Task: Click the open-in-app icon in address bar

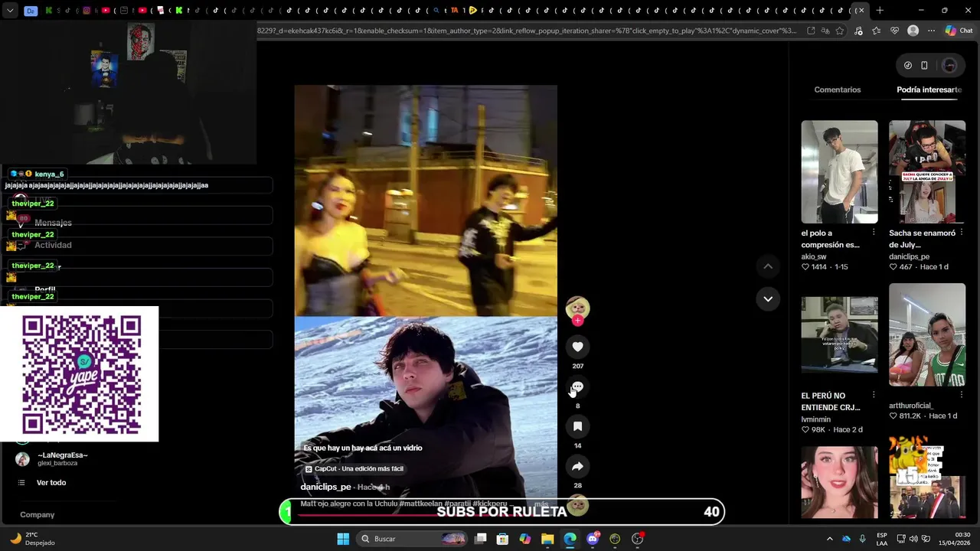Action: point(811,31)
